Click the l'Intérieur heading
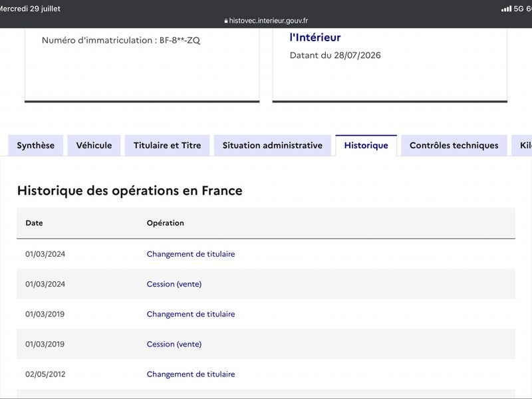 pos(315,37)
